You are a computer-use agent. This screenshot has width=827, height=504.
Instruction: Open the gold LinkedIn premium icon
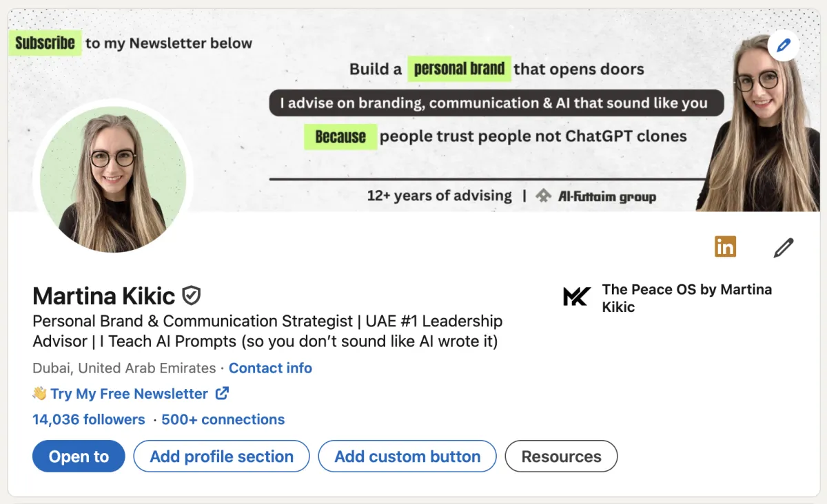pyautogui.click(x=725, y=246)
